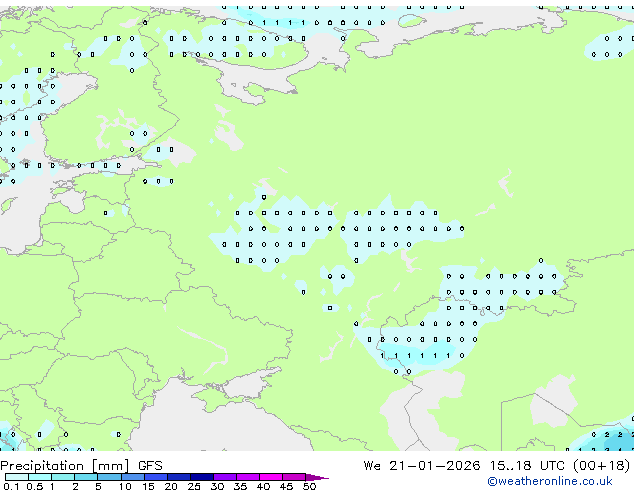Click the 30–35 mm legend color box
The width and height of the screenshot is (634, 490).
pos(225,477)
